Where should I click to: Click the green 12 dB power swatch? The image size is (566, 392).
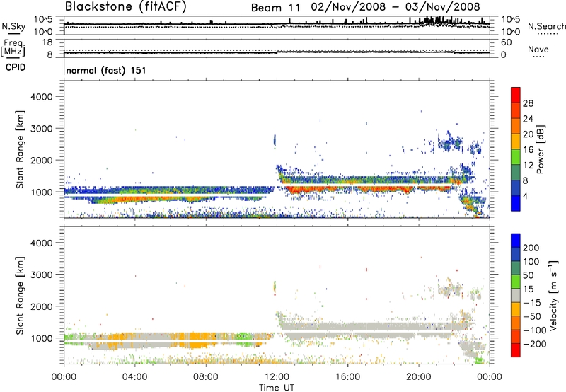[x=516, y=156]
